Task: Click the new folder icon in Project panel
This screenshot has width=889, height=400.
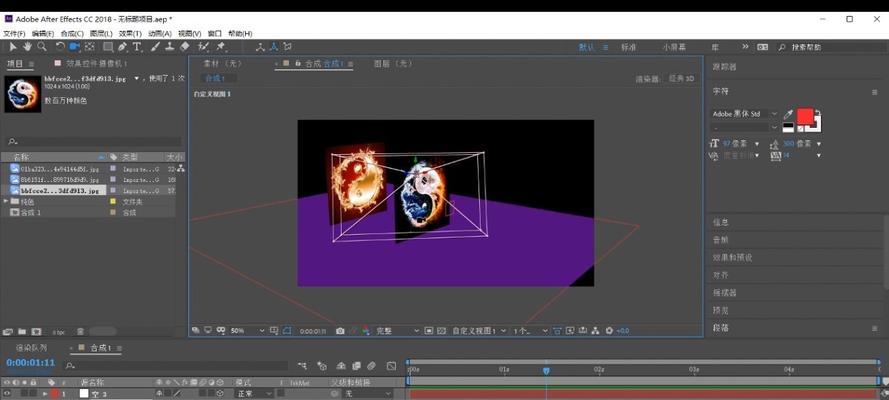Action: [22, 331]
